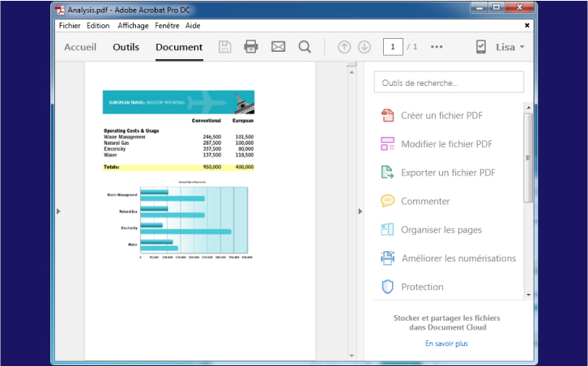This screenshot has width=588, height=366.
Task: Collapse the right tools pane arrow
Action: pos(360,211)
